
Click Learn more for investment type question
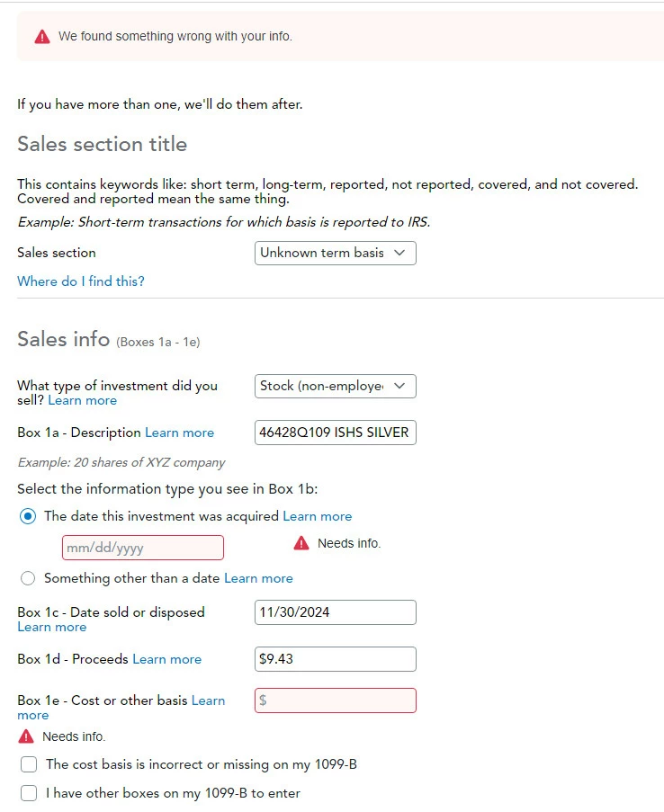pos(83,400)
